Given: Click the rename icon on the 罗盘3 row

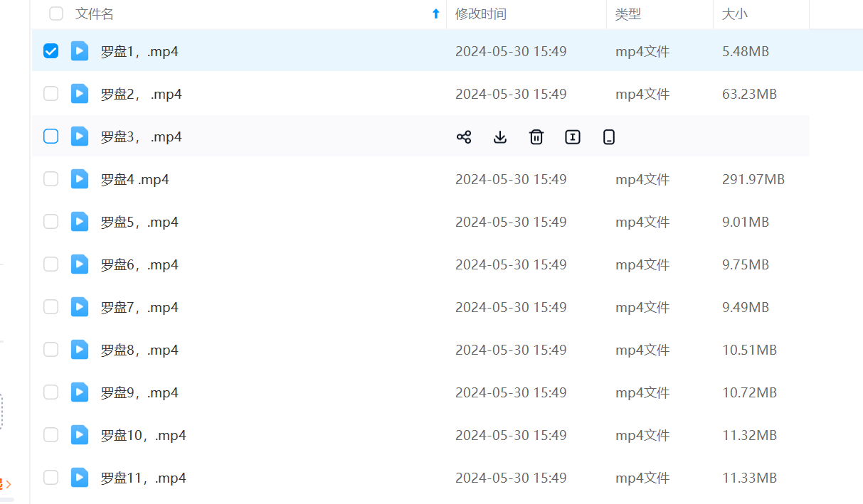Looking at the screenshot, I should coord(573,137).
